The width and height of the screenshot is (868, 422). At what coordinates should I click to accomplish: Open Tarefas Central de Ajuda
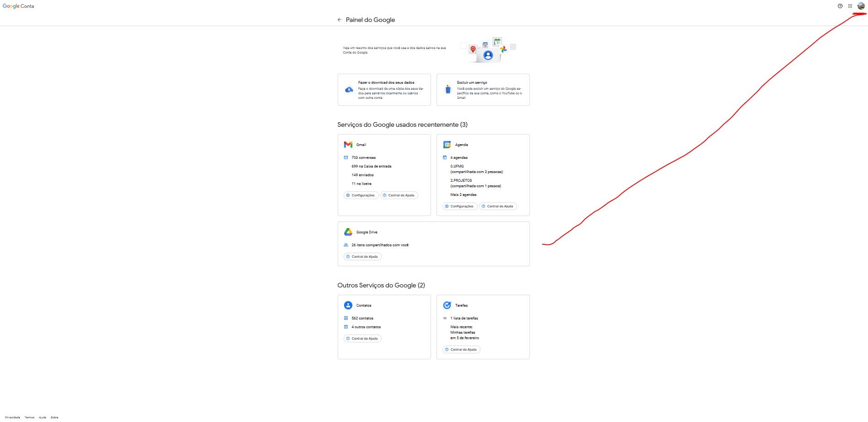pyautogui.click(x=461, y=350)
